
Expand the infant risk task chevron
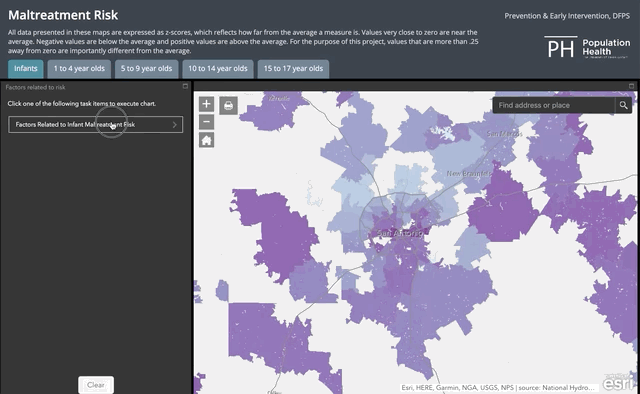175,125
